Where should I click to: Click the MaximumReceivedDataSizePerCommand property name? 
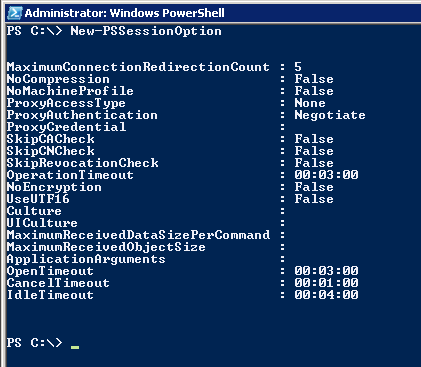pos(138,235)
